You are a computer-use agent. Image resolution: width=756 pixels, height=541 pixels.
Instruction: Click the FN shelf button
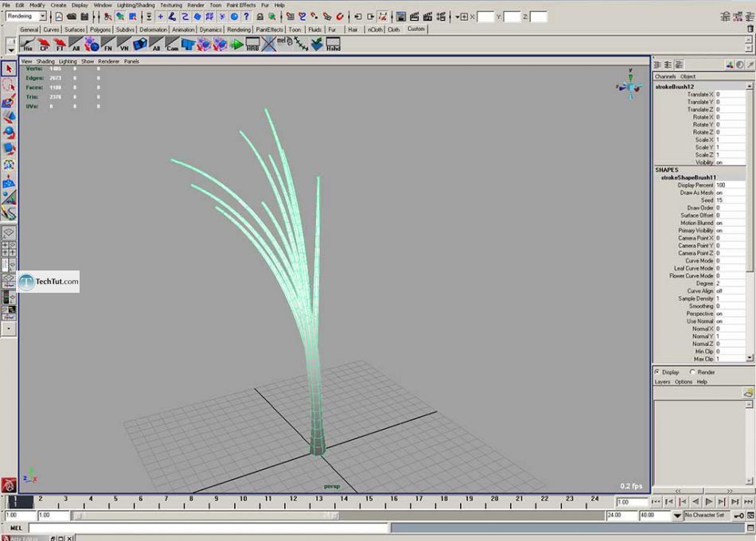tap(108, 45)
